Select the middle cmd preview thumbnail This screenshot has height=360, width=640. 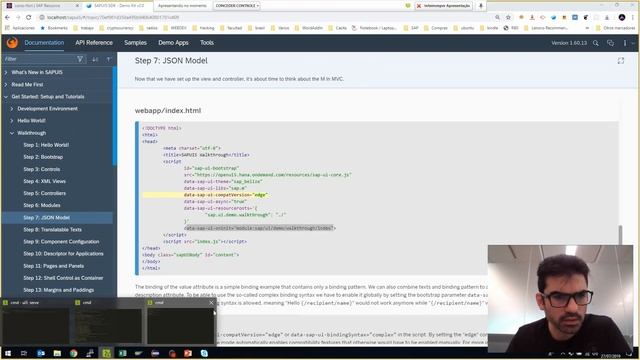click(x=107, y=322)
